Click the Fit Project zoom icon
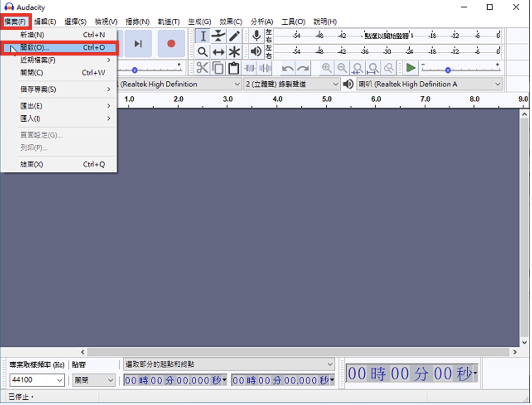The height and width of the screenshot is (405, 532). point(373,68)
